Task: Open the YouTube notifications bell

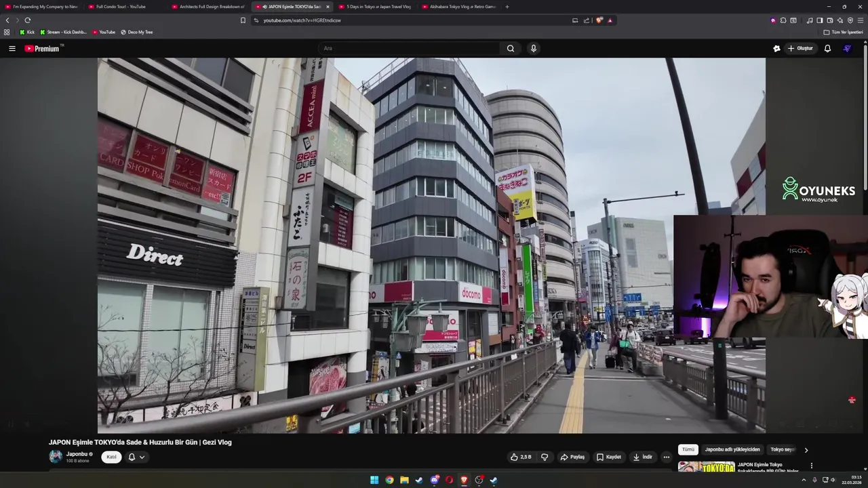Action: 827,48
